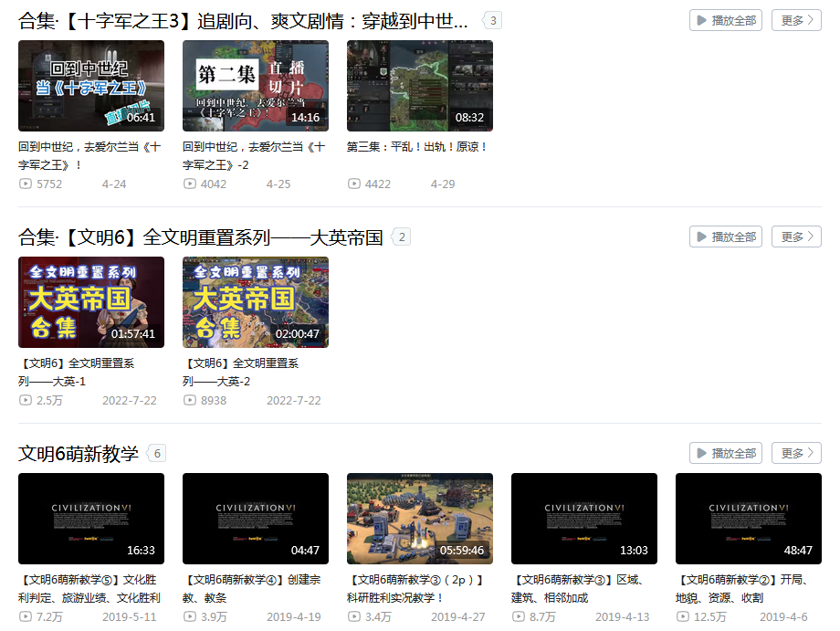Click play-all button for 十字军之王3 collection
The height and width of the screenshot is (631, 840).
pos(725,20)
